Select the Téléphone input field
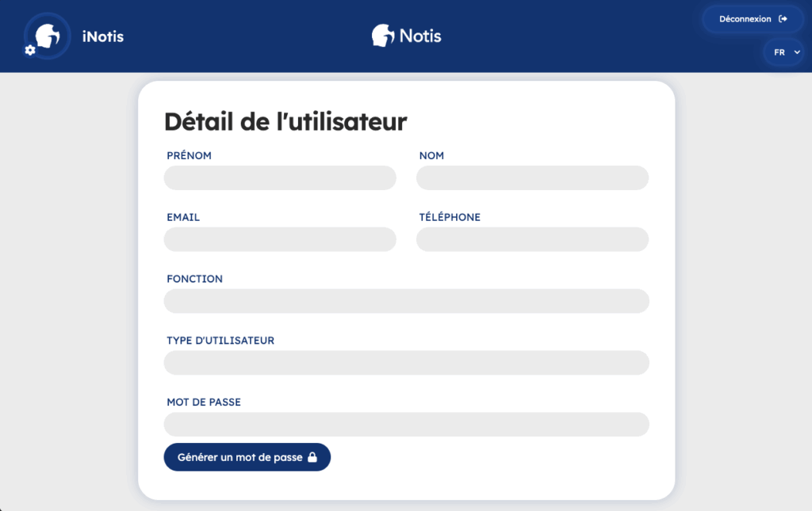Screen dimensions: 812x511 tap(532, 239)
